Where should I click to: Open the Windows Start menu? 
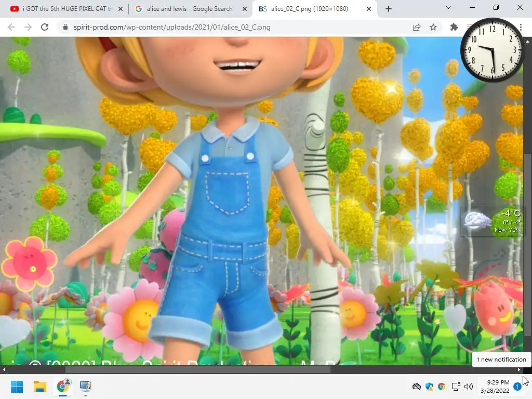(17, 387)
